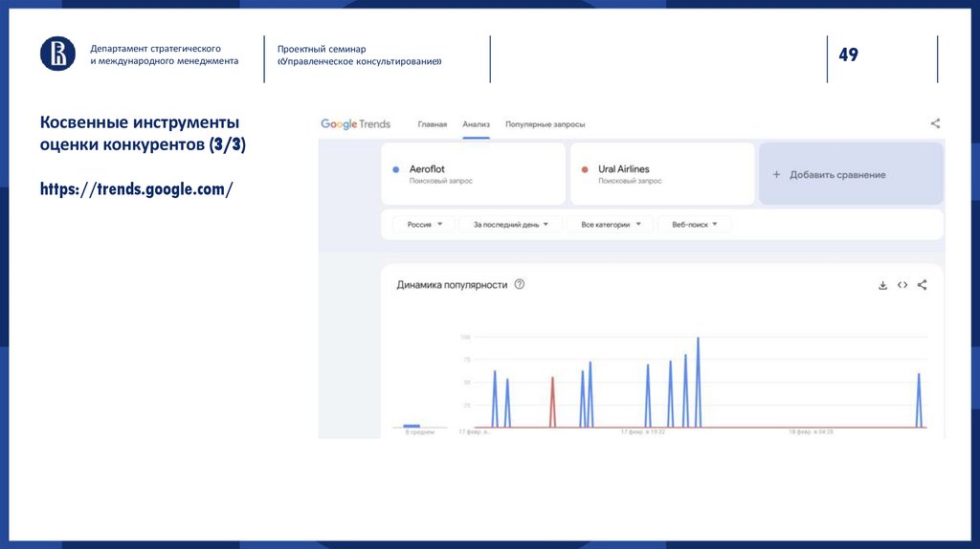Click the red dot beside Ural Airlines
Viewport: 980px width, 549px height.
coord(585,169)
